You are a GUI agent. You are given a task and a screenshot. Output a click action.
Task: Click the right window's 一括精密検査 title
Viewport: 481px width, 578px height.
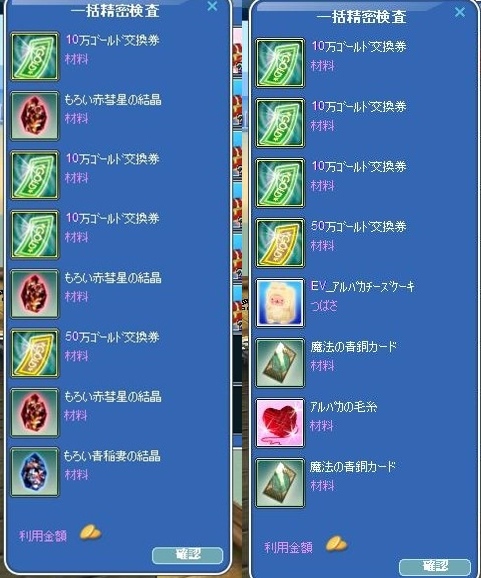click(361, 17)
